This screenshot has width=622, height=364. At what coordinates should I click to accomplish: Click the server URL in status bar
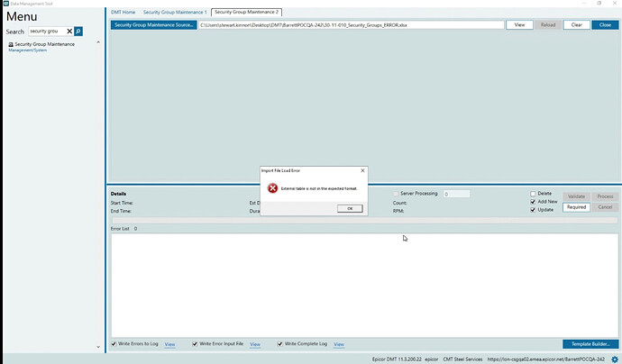click(546, 359)
